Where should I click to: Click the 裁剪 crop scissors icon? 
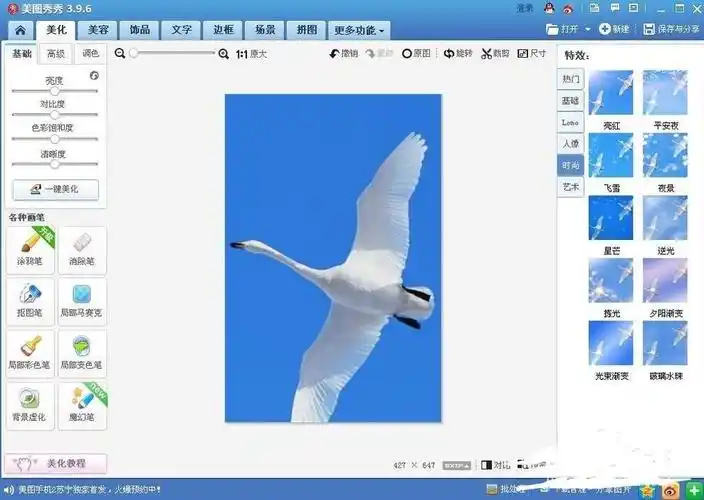coord(494,54)
